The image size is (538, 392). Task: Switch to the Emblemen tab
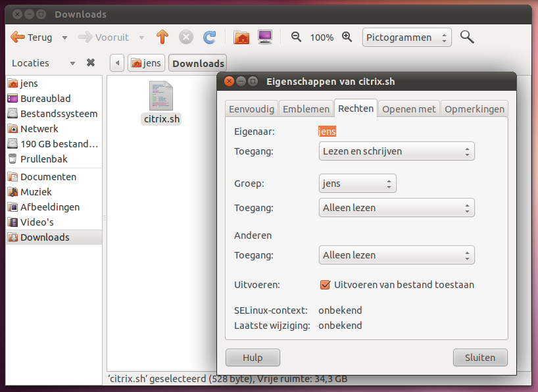[306, 109]
